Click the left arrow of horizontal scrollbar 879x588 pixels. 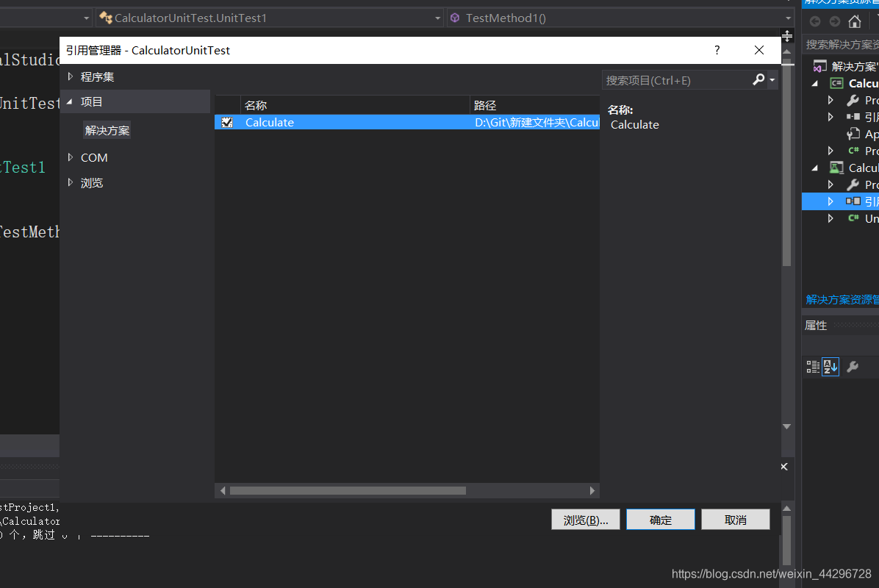pos(223,490)
